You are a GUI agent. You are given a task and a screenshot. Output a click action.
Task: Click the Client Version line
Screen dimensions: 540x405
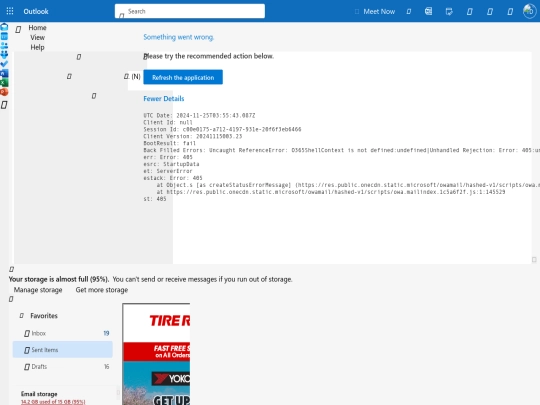[193, 136]
